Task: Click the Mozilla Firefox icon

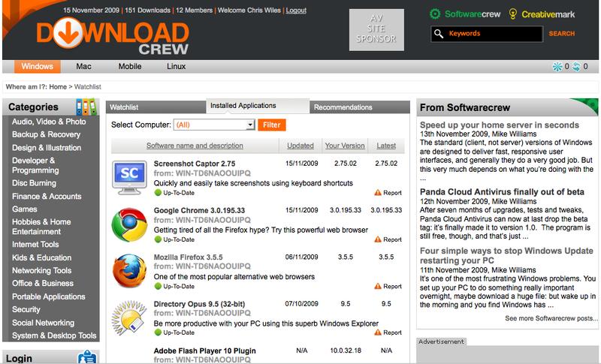Action: (129, 271)
